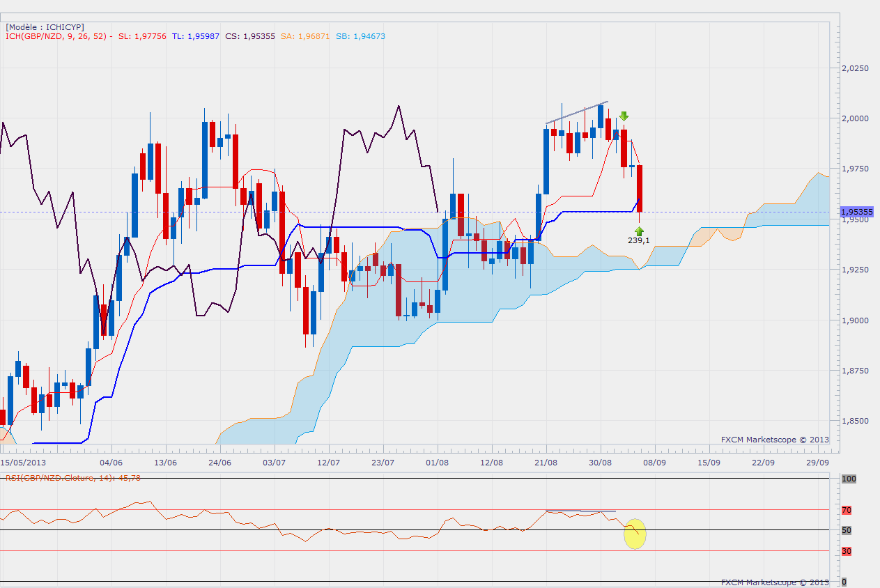Click the SB: 1,94673 legend value

[x=360, y=36]
